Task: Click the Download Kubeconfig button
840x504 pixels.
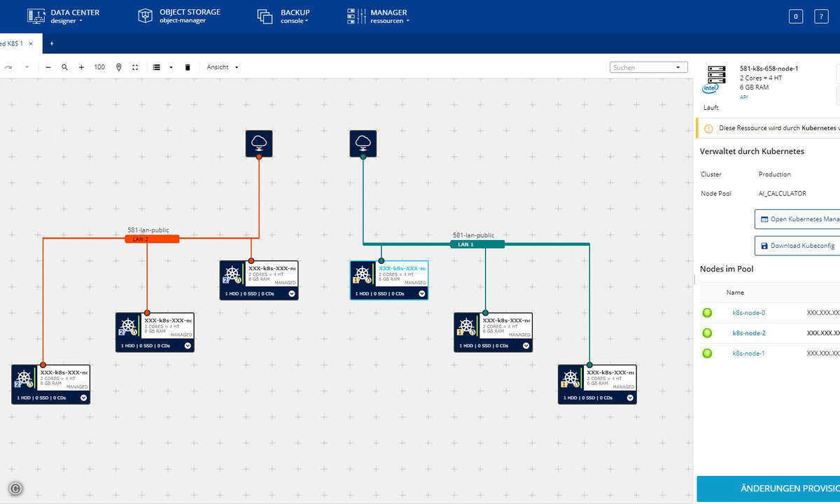Action: [797, 246]
